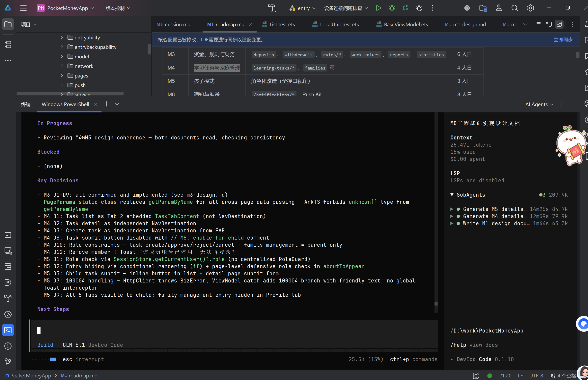Attach debugger using the bug-with-arrow icon
This screenshot has width=588, height=380.
419,8
